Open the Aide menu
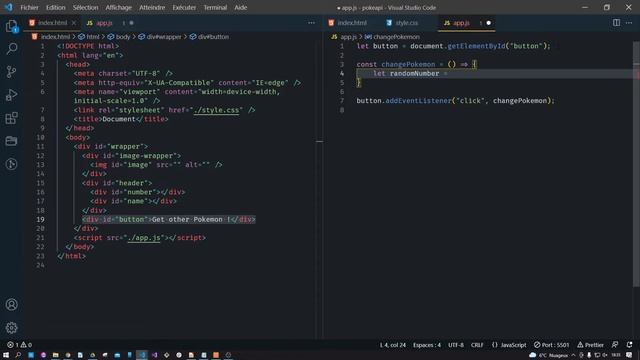Image resolution: width=640 pixels, height=360 pixels. (241, 7)
